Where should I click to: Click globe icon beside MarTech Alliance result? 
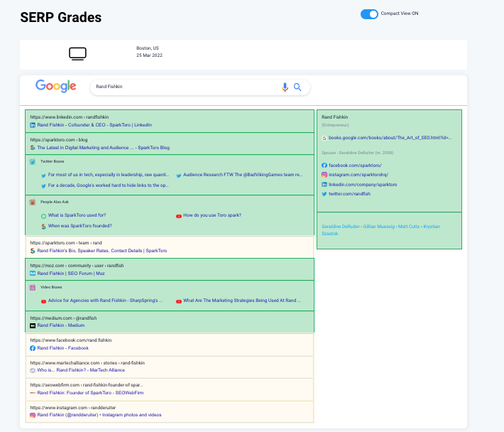[33, 371]
